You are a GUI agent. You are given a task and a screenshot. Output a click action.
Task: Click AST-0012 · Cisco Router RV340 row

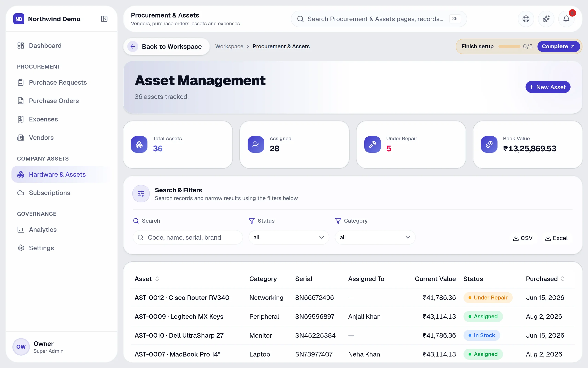pyautogui.click(x=353, y=298)
